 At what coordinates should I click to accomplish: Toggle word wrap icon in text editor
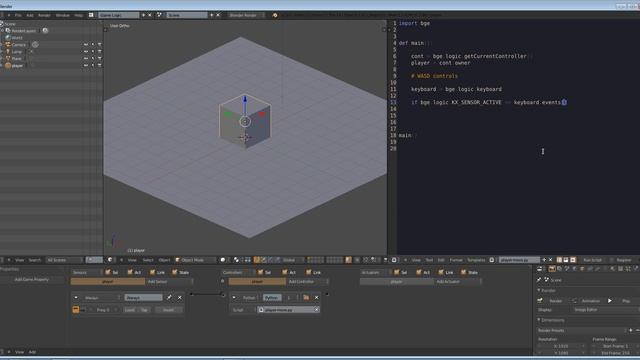(566, 260)
